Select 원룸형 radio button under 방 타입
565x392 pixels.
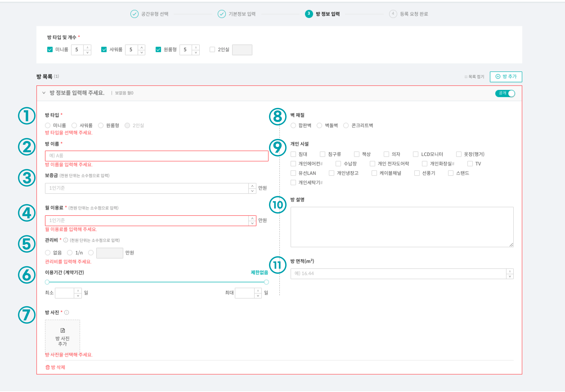(x=101, y=126)
